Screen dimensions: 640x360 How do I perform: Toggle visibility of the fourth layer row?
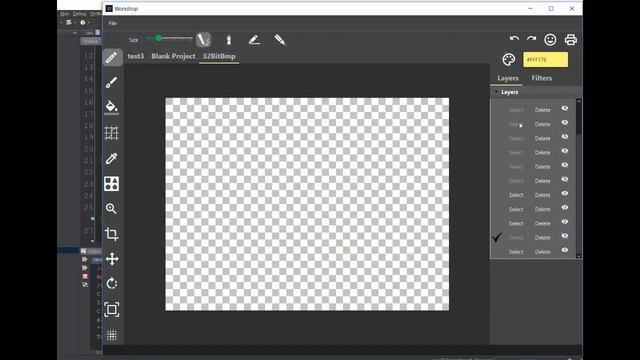pyautogui.click(x=564, y=151)
